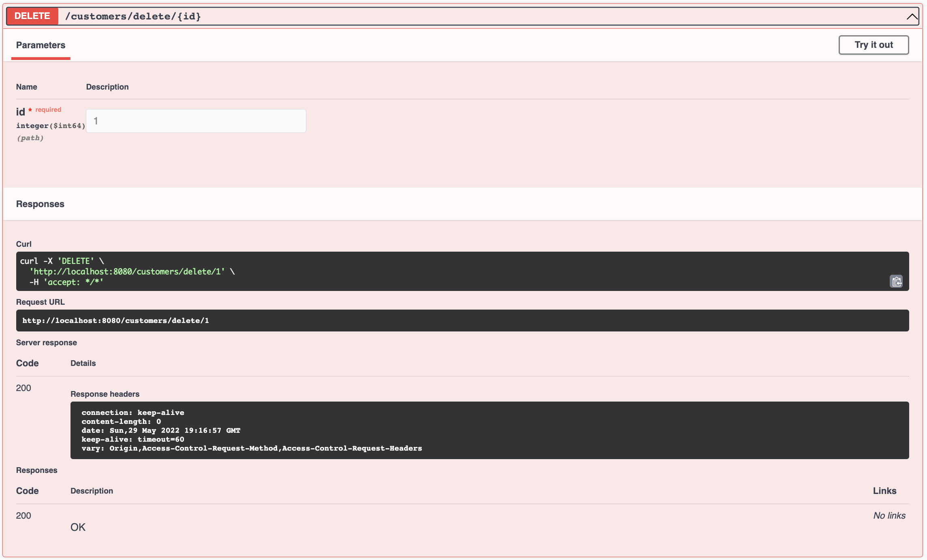Click the 200 OK response description row
The image size is (927, 560).
(x=78, y=527)
